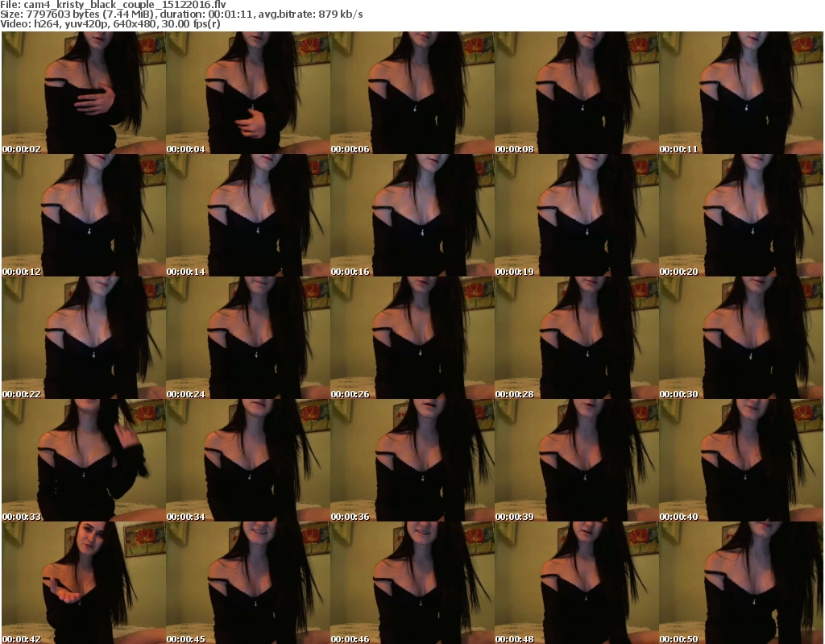Select the frame at 00:00:16
The height and width of the screenshot is (644, 825).
click(412, 215)
